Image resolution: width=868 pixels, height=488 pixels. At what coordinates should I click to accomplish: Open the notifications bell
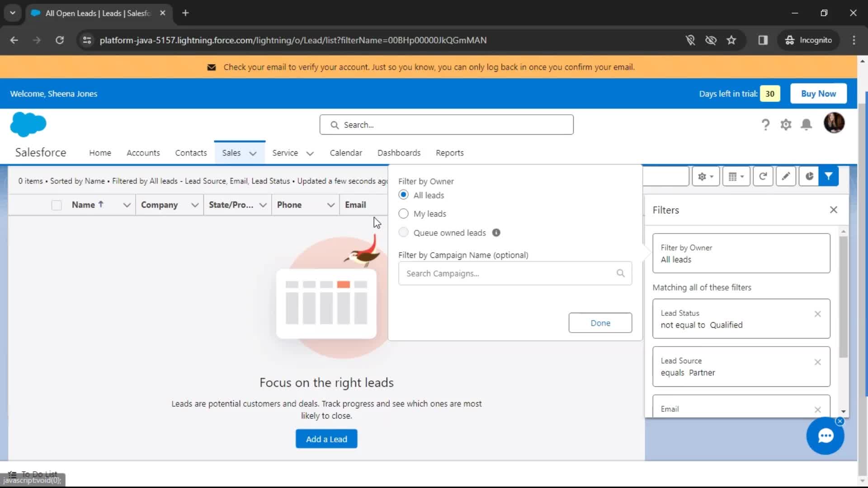coord(806,125)
